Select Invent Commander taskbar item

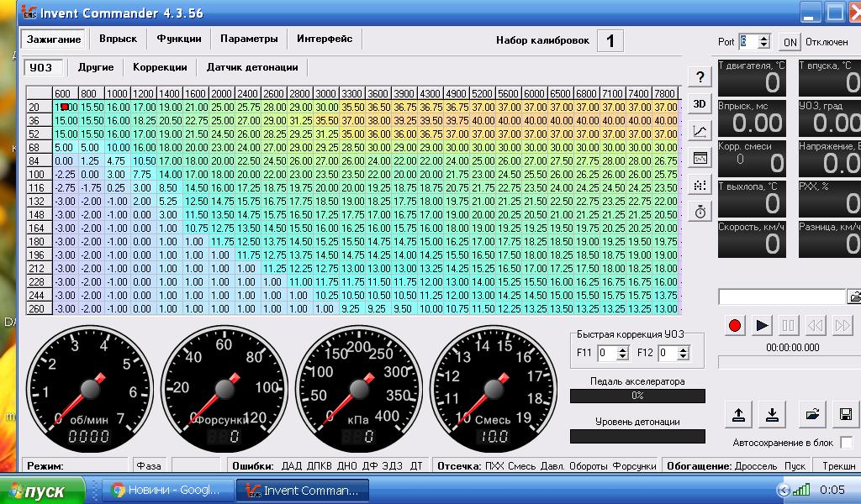303,491
